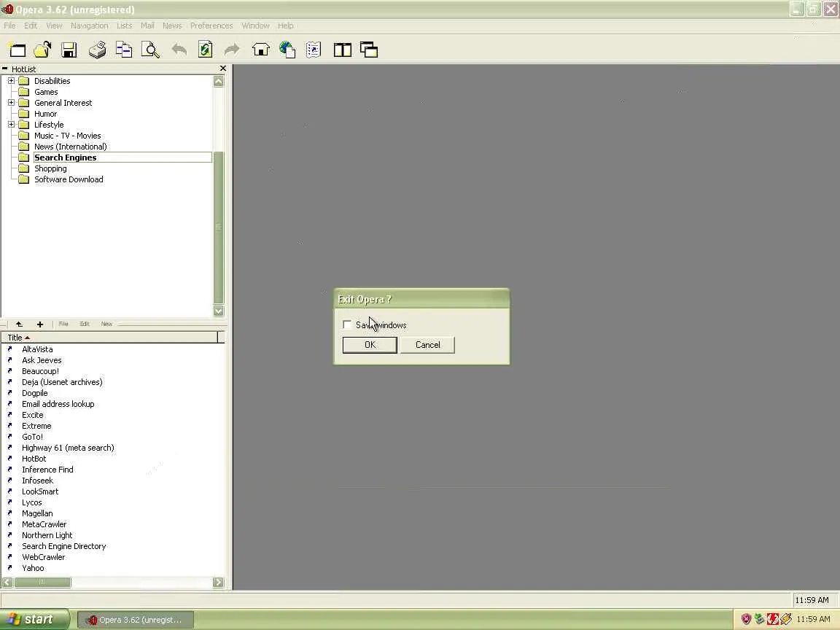
Task: Select the News (International) folder
Action: point(71,147)
